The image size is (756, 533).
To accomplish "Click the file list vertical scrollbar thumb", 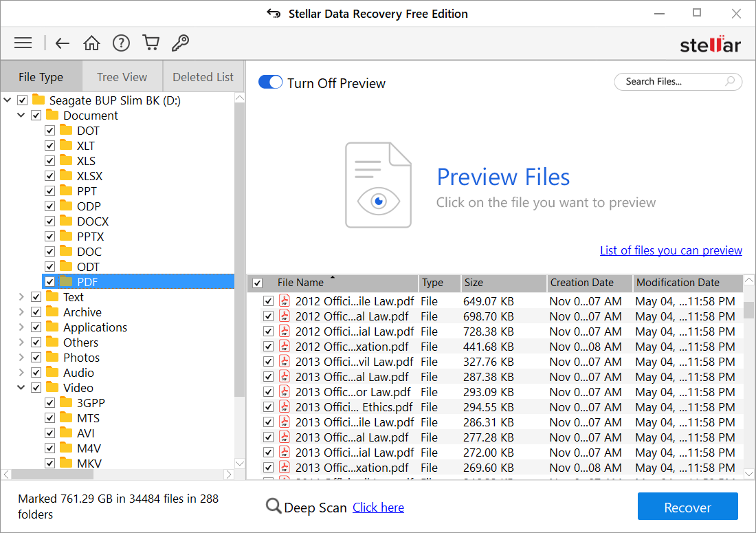I will (748, 309).
